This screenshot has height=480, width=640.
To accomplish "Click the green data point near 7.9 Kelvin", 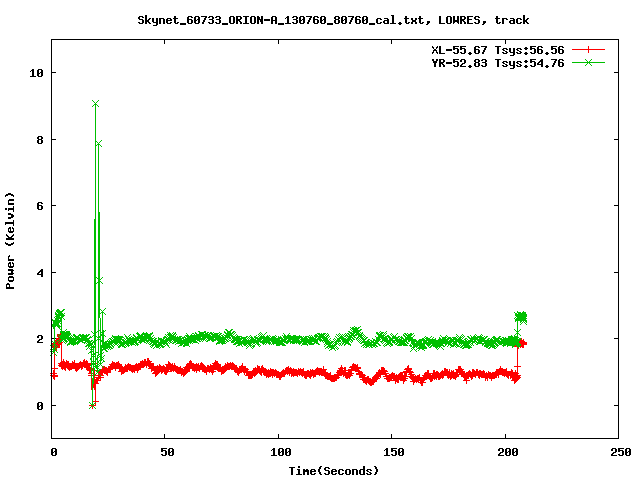I will tap(98, 144).
